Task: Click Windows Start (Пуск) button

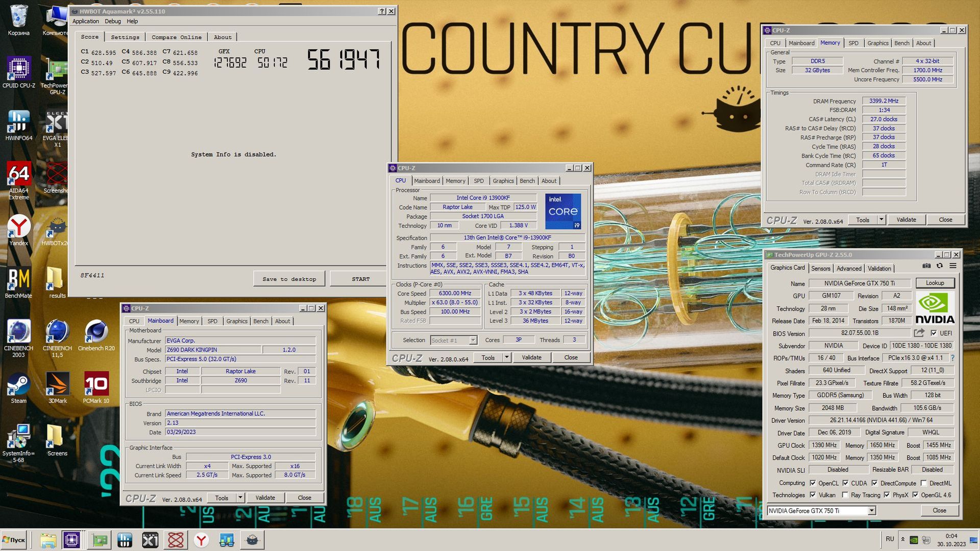Action: click(x=14, y=540)
